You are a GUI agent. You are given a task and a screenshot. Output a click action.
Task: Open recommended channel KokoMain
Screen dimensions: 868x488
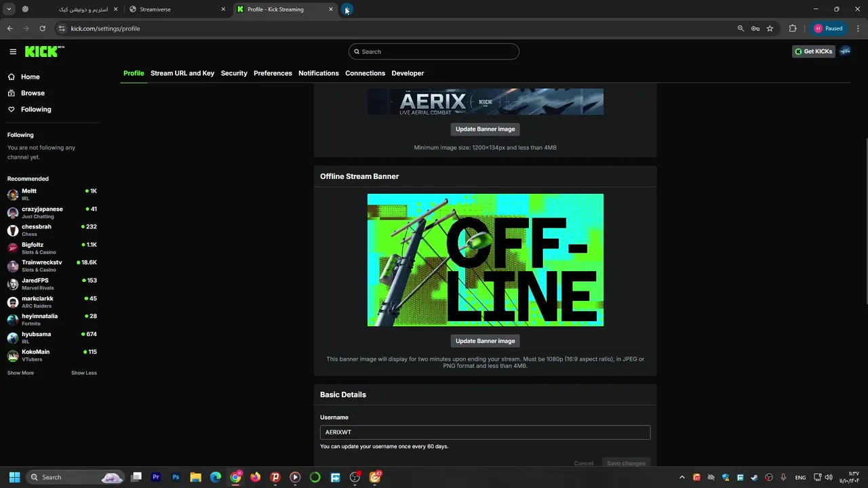point(52,355)
